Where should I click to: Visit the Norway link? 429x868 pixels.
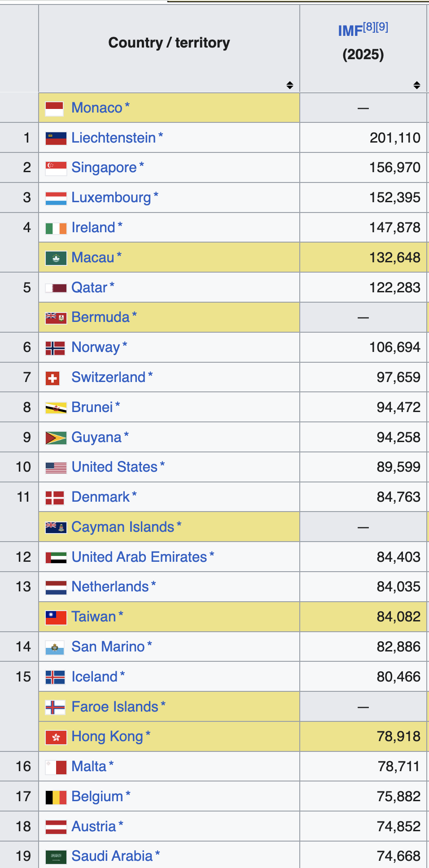pos(96,347)
